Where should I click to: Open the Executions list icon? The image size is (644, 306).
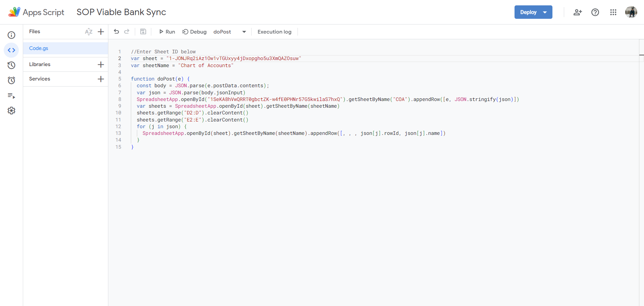(x=11, y=96)
